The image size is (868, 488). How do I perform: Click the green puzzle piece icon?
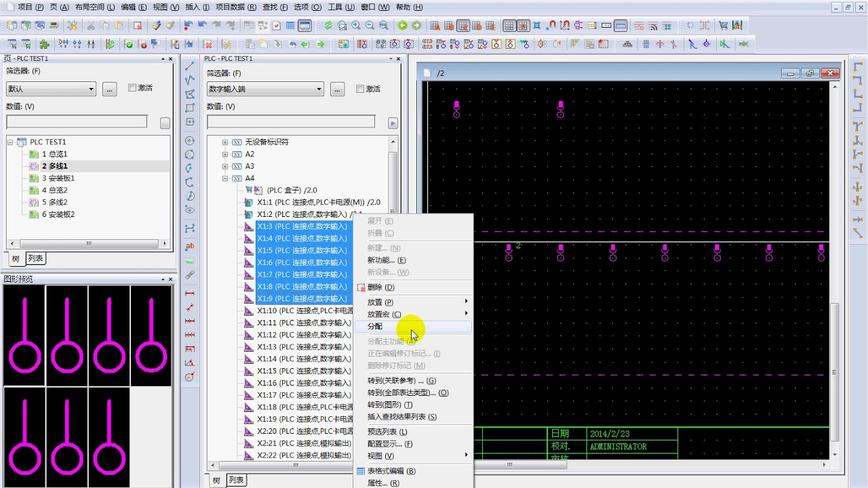pyautogui.click(x=45, y=44)
